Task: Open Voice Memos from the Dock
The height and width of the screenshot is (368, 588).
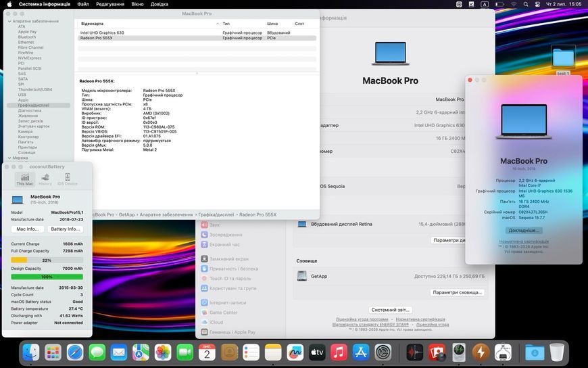Action: (415, 352)
